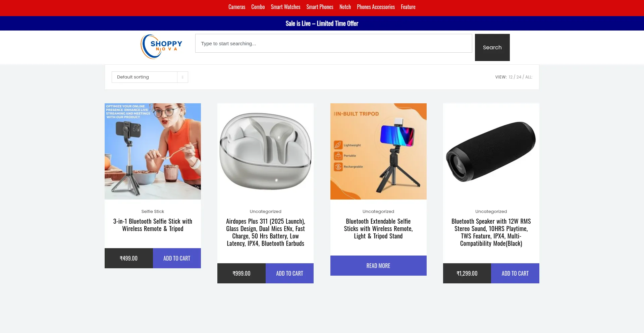Screen dimensions: 644x333
Task: Open the Default sorting dropdown arrow
Action: click(182, 77)
